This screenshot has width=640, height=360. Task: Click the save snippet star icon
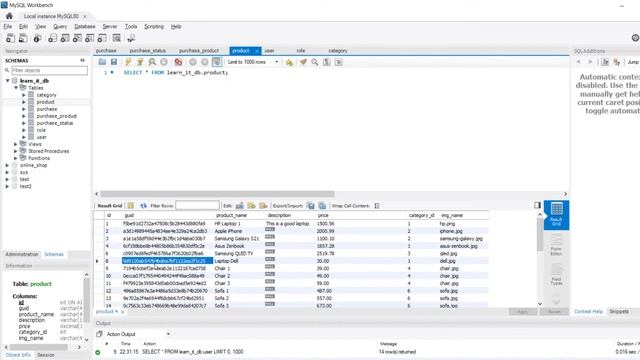pyautogui.click(x=289, y=62)
